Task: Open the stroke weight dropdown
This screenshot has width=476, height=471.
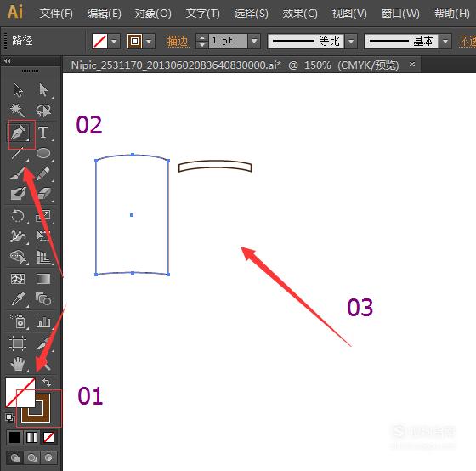Action: point(254,41)
